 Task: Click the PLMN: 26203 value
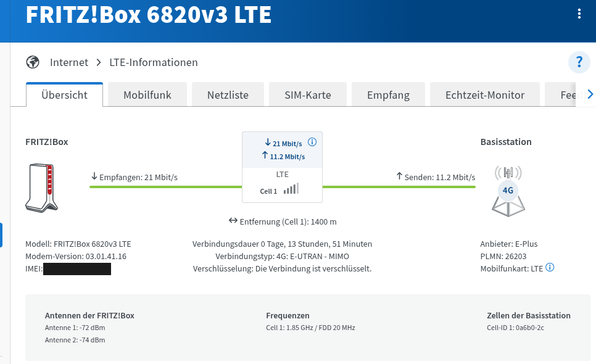pyautogui.click(x=503, y=257)
